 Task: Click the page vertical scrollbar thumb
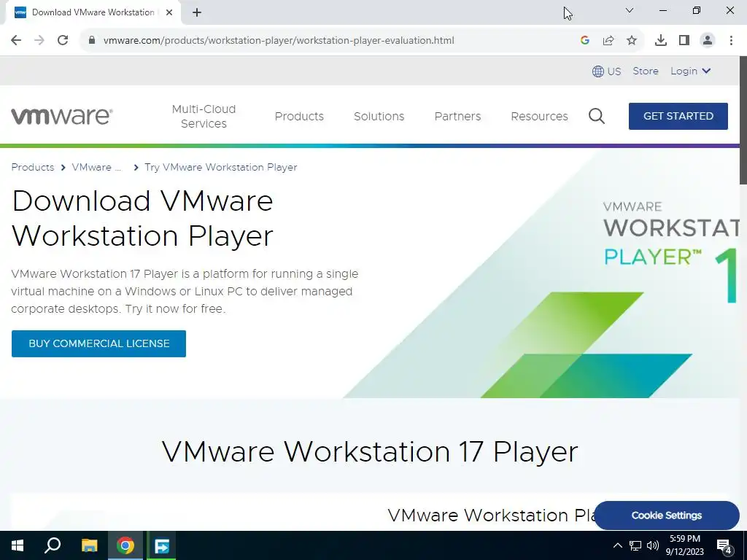click(743, 120)
